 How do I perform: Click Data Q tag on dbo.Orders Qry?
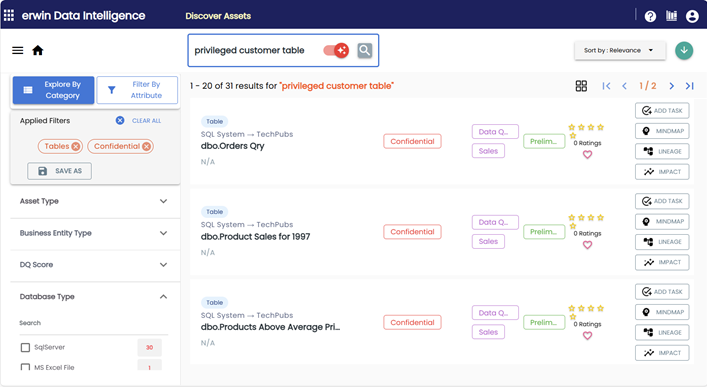495,132
